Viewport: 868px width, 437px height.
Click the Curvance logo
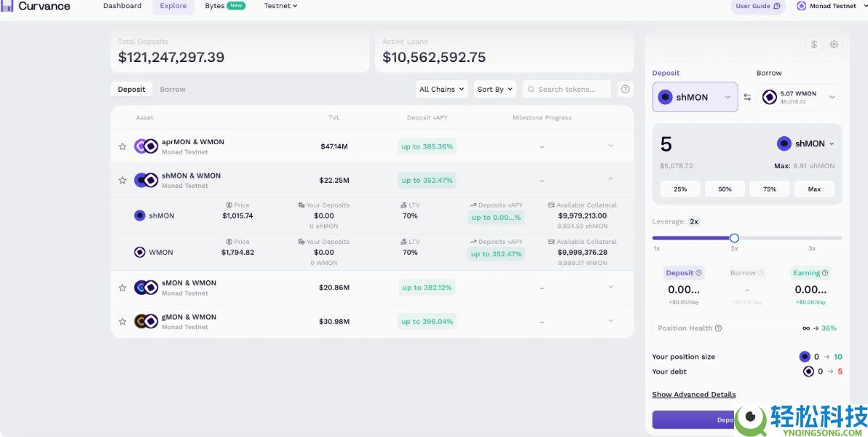(x=36, y=7)
